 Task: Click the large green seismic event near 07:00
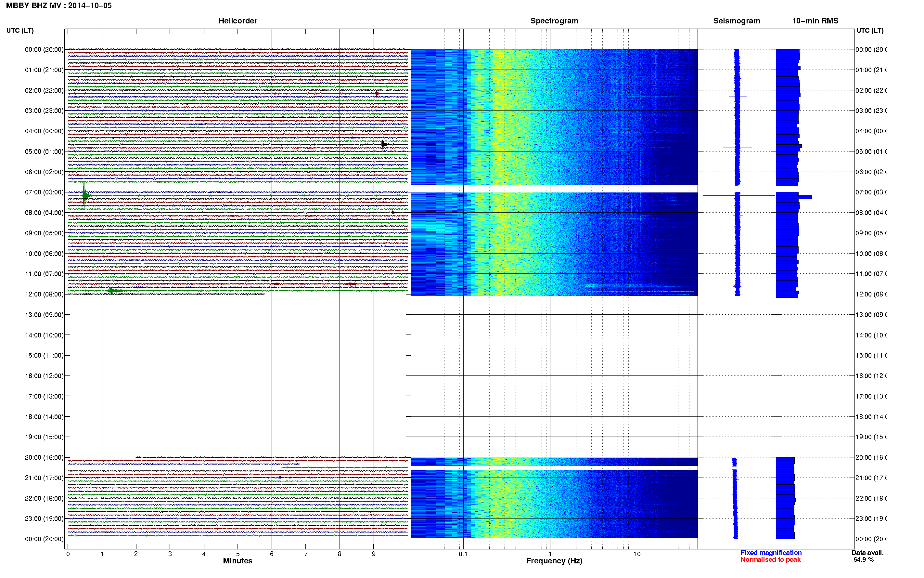[x=85, y=195]
